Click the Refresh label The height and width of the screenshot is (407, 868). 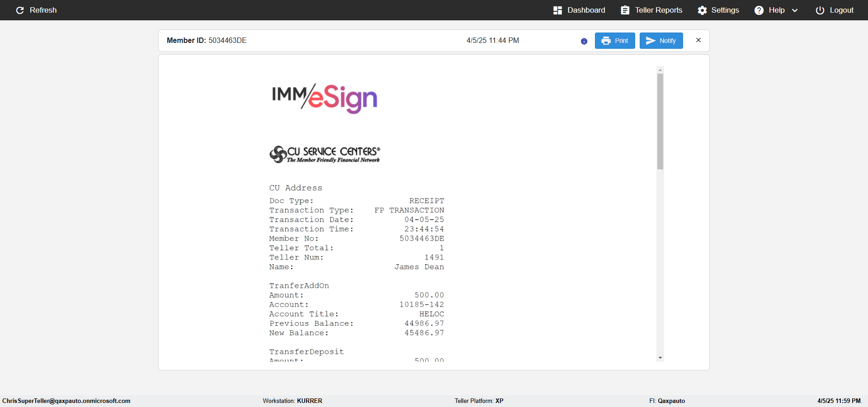(x=43, y=10)
